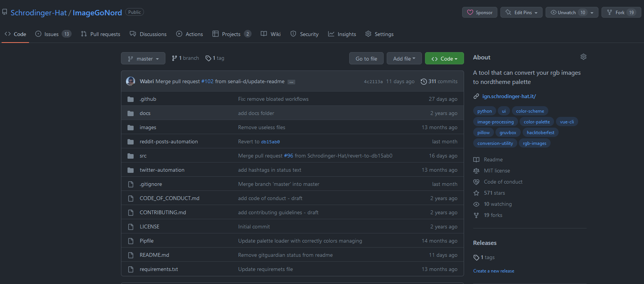
Task: Open the Schrodinger-Hat organization link
Action: pyautogui.click(x=39, y=13)
